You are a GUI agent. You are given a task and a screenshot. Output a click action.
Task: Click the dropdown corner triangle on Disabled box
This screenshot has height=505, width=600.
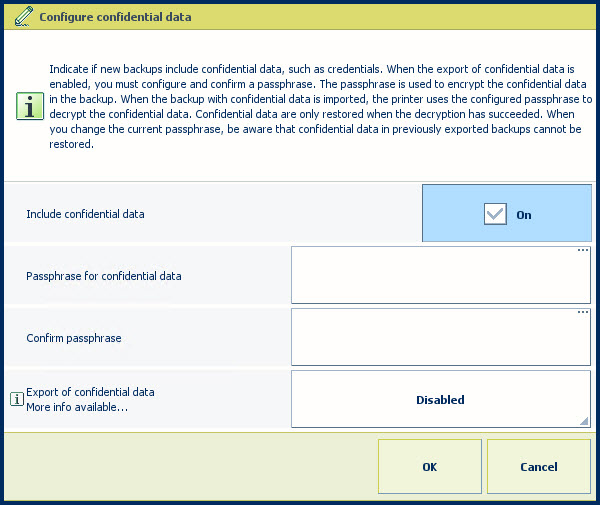pos(584,421)
